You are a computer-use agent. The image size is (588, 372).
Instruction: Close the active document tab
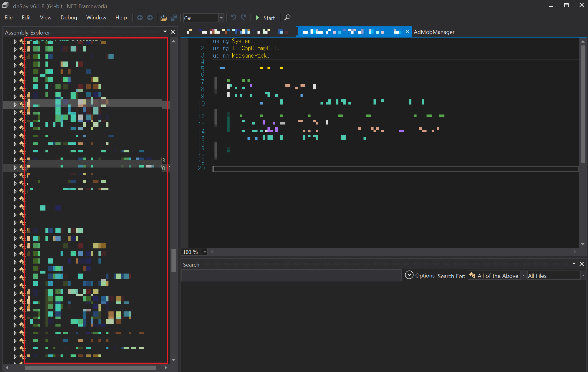tap(407, 32)
